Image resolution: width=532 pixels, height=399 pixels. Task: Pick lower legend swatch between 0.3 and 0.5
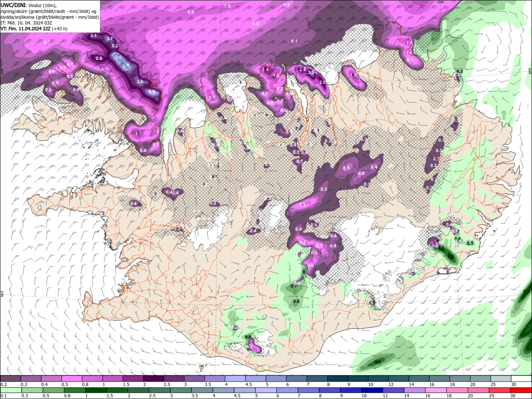32,390
